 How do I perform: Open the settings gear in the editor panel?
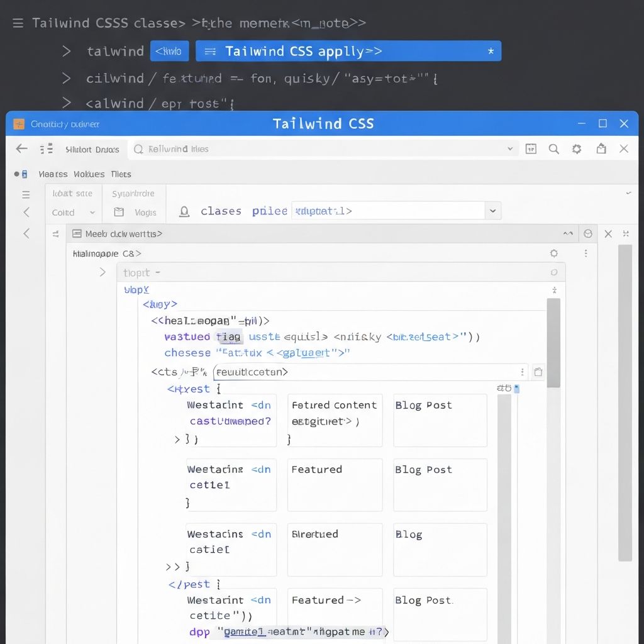click(554, 253)
